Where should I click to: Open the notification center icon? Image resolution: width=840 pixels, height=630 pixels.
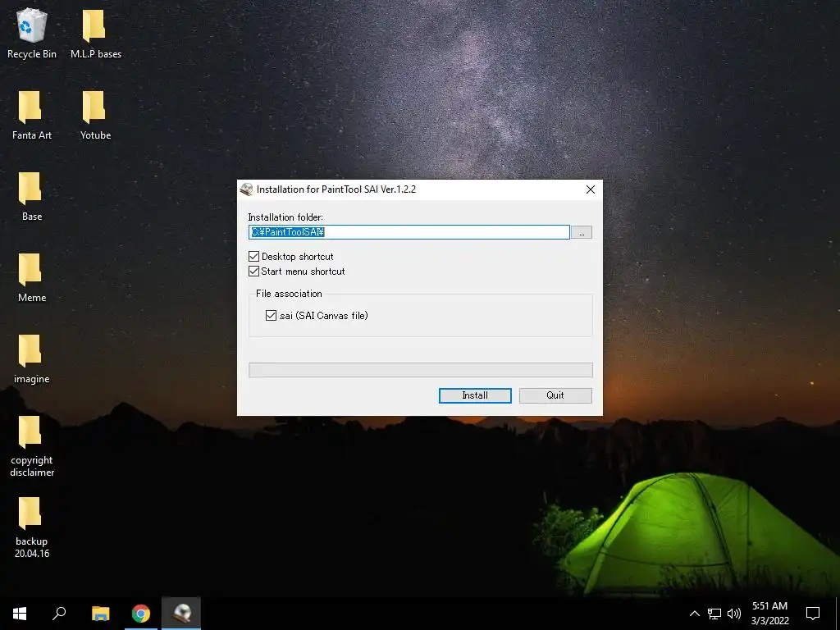813,614
